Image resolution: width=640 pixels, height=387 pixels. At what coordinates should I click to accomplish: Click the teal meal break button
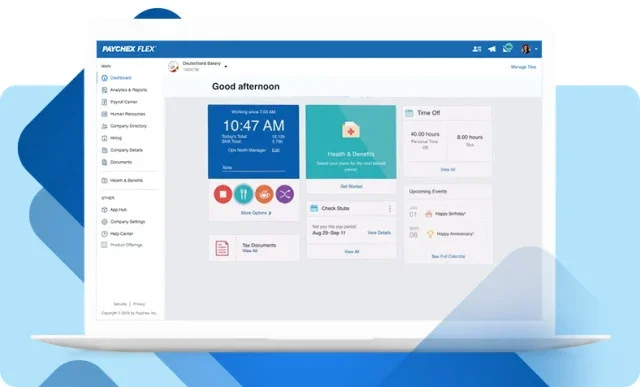[x=243, y=194]
